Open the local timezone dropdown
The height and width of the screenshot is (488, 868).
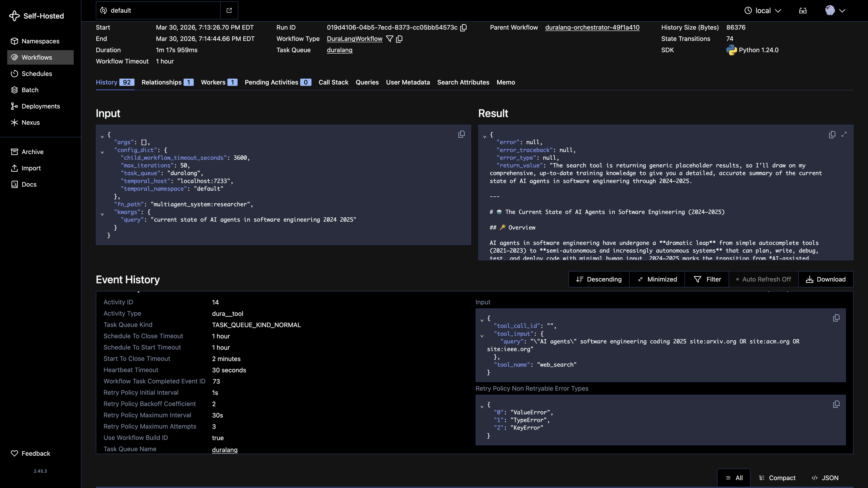762,10
